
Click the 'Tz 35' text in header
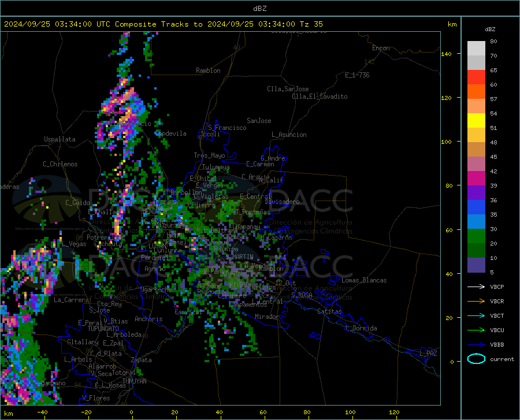coord(311,24)
